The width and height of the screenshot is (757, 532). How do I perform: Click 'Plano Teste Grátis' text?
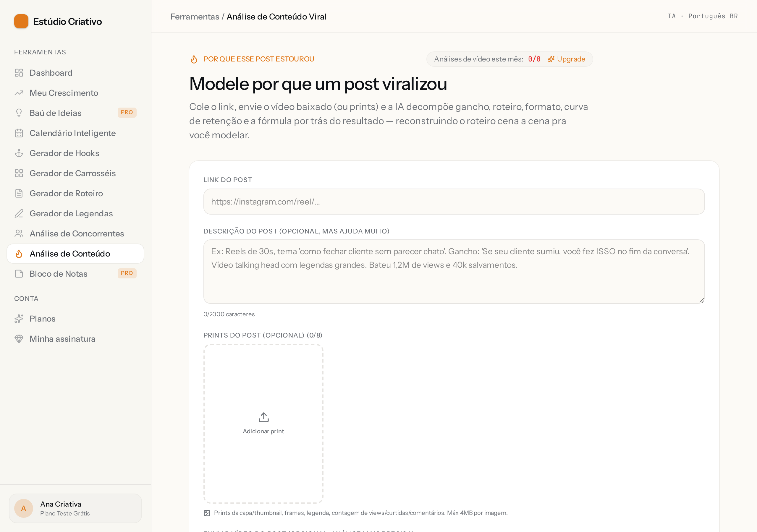click(65, 514)
